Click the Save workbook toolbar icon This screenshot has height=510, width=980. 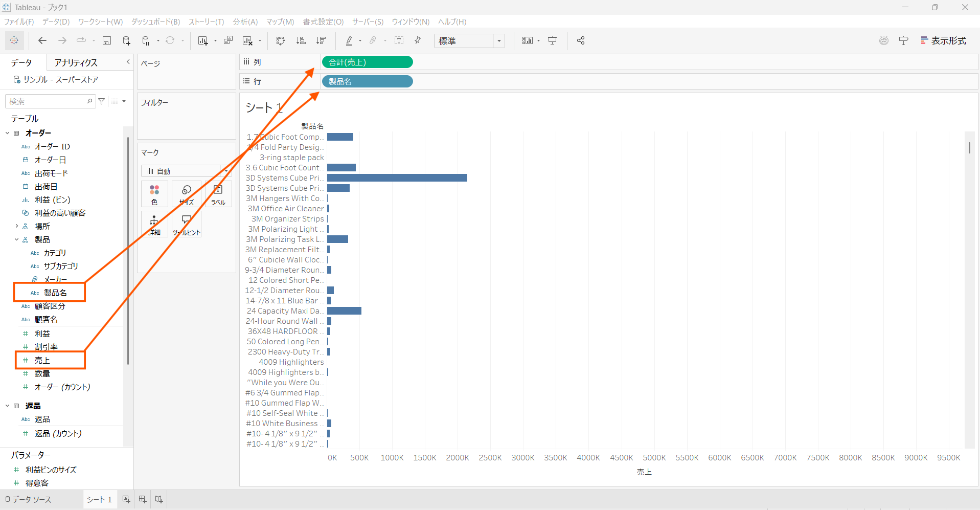(x=107, y=41)
